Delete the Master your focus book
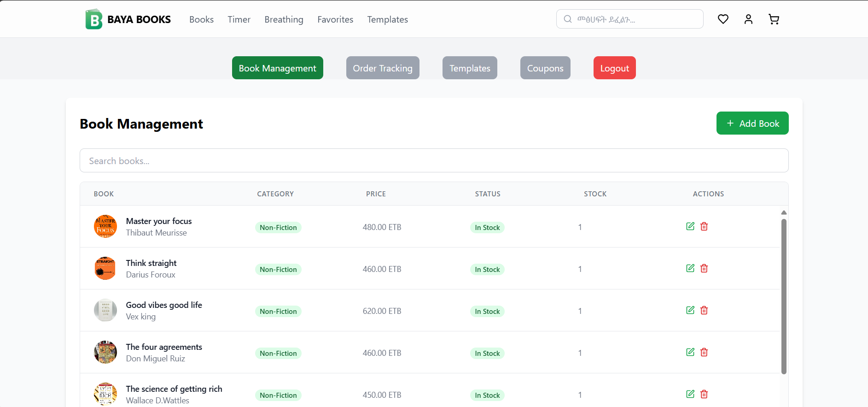The height and width of the screenshot is (407, 868). [x=704, y=226]
